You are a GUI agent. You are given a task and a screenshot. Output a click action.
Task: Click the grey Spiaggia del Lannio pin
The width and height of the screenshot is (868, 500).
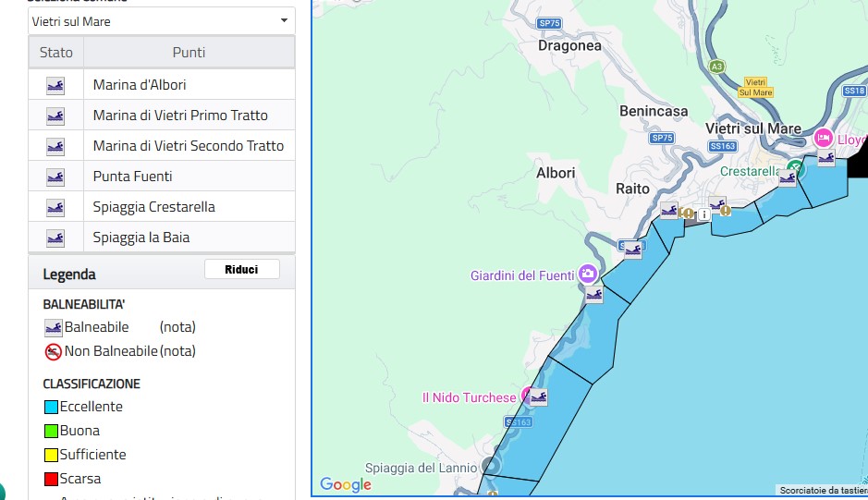click(x=489, y=466)
